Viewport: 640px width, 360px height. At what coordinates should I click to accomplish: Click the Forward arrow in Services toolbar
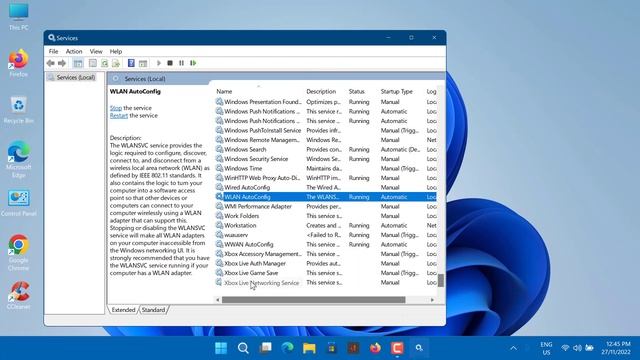62,63
